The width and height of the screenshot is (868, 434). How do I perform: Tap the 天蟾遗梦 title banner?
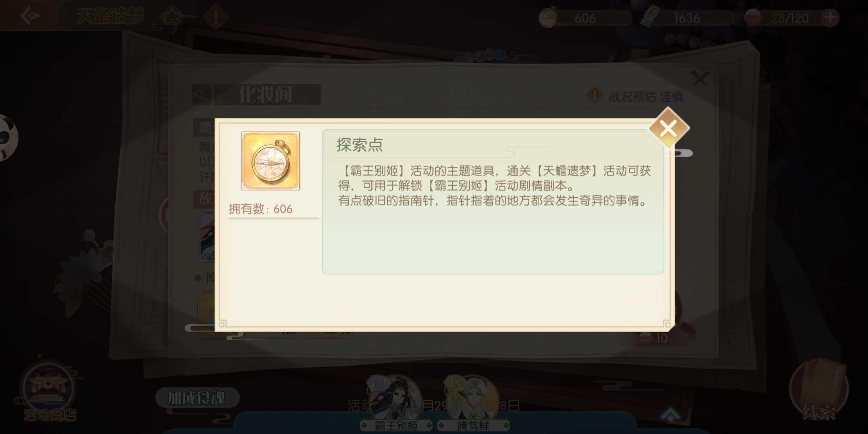(x=110, y=17)
